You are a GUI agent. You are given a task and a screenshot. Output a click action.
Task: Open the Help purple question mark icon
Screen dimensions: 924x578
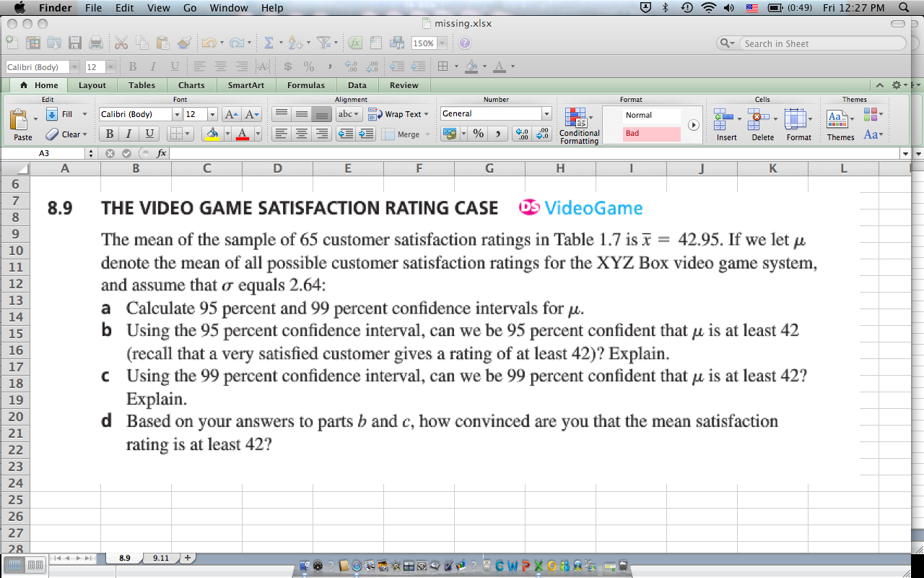(x=465, y=43)
